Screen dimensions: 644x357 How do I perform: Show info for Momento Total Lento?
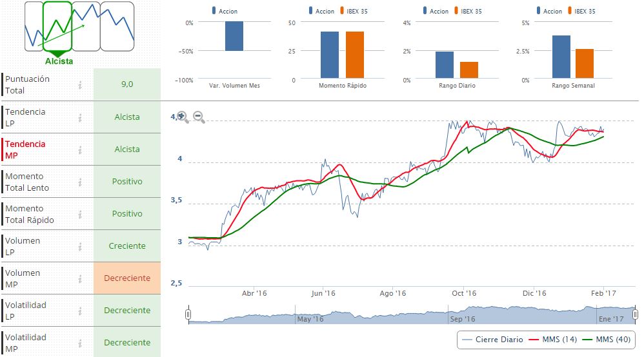tap(80, 182)
